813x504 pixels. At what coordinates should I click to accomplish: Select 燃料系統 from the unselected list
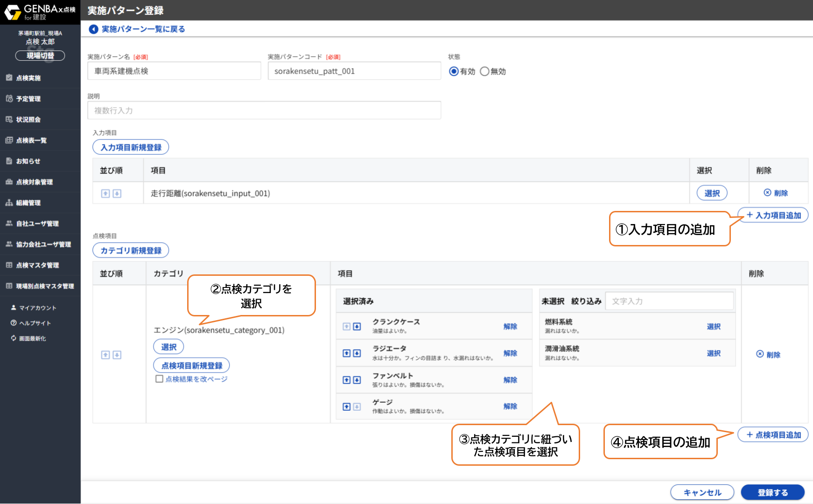[x=713, y=327]
